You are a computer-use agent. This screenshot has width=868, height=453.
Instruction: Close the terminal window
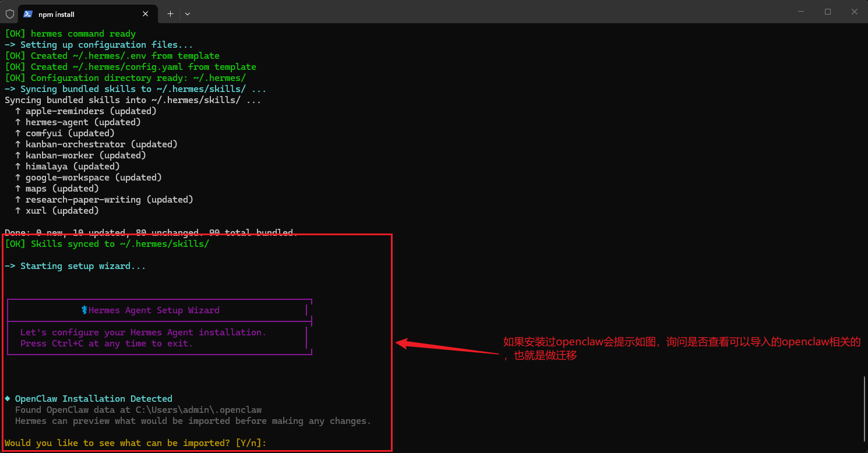click(x=854, y=12)
